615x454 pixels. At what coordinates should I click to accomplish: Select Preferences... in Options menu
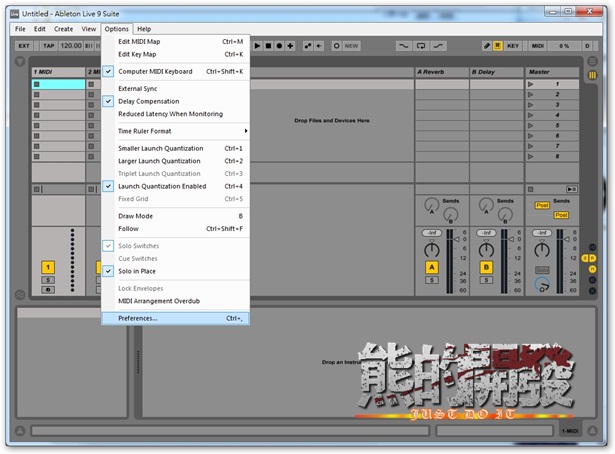pyautogui.click(x=176, y=318)
